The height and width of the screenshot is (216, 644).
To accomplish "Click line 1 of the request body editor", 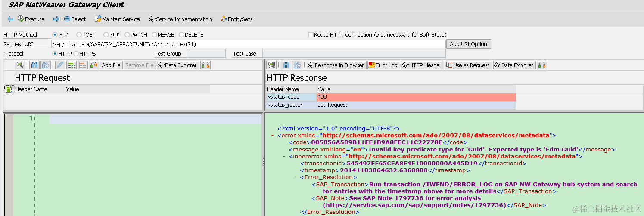I will (x=155, y=119).
